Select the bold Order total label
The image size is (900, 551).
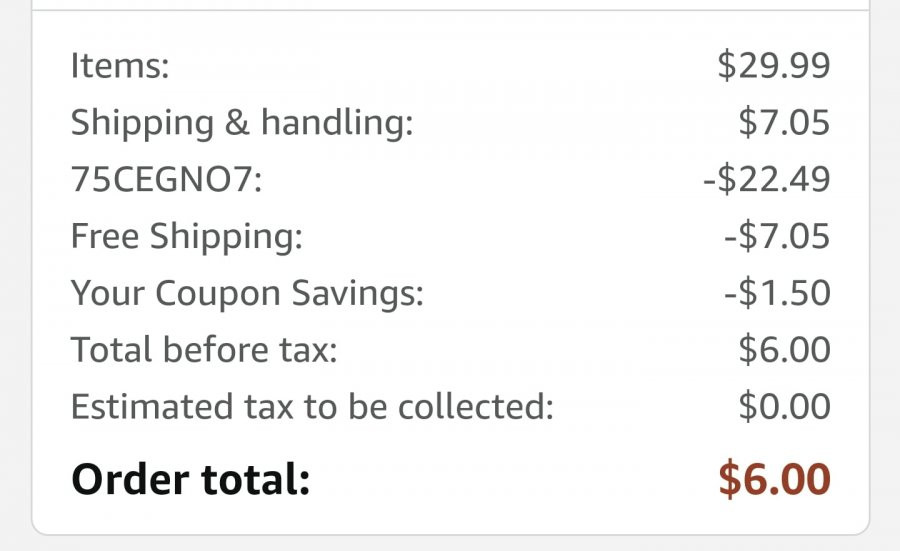191,479
